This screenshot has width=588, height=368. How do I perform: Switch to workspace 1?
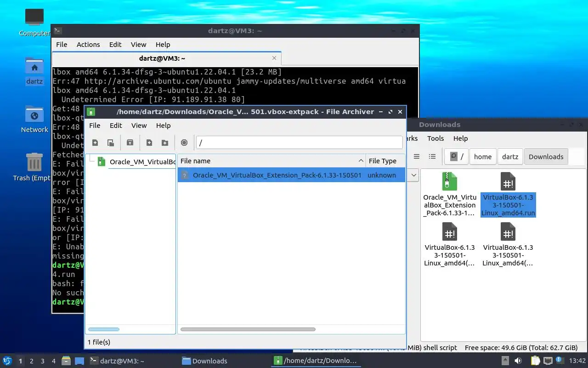coord(20,361)
